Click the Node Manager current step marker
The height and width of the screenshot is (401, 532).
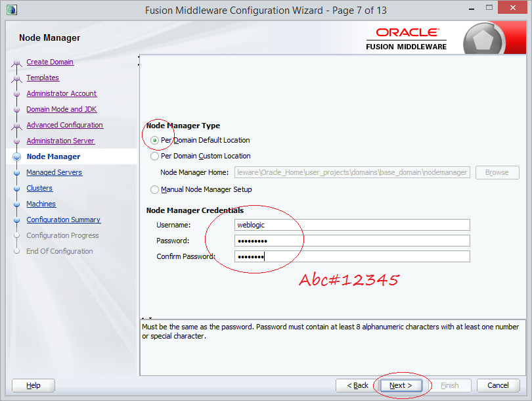(16, 157)
